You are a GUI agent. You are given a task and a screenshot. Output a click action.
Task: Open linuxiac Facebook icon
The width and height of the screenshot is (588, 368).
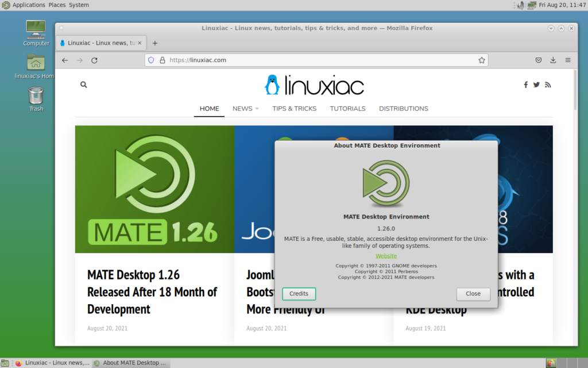pyautogui.click(x=526, y=85)
